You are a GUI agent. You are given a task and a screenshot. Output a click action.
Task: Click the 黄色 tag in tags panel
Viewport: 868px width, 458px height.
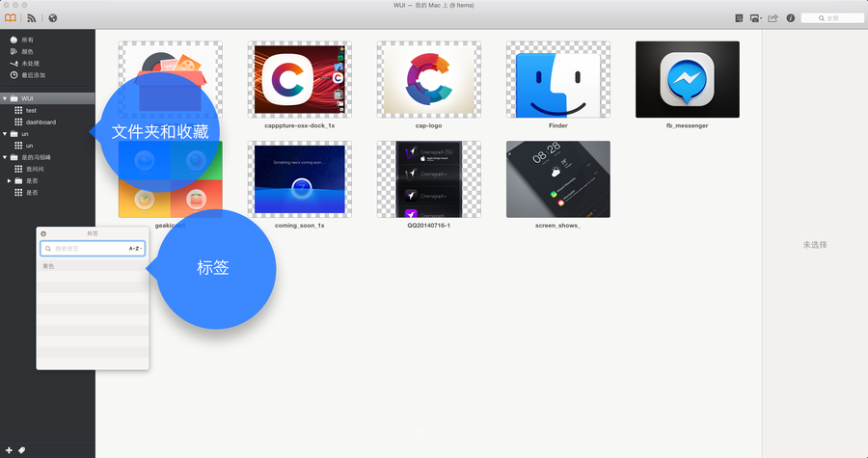click(x=49, y=266)
